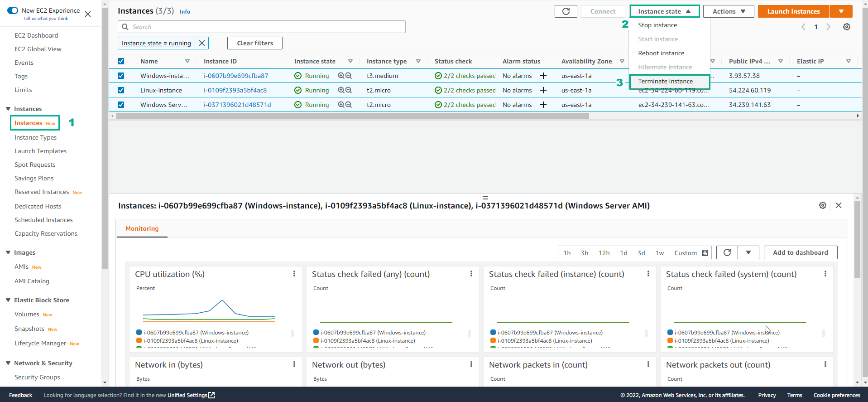Collapse the Images sidebar section
This screenshot has width=868, height=402.
click(x=8, y=252)
